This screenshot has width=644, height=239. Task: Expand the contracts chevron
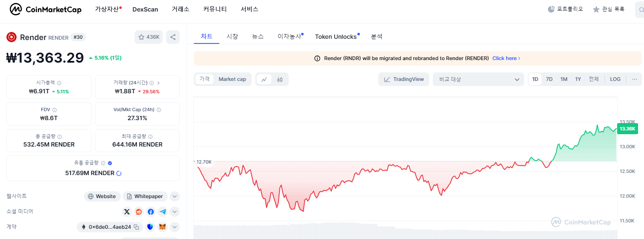pos(175,227)
